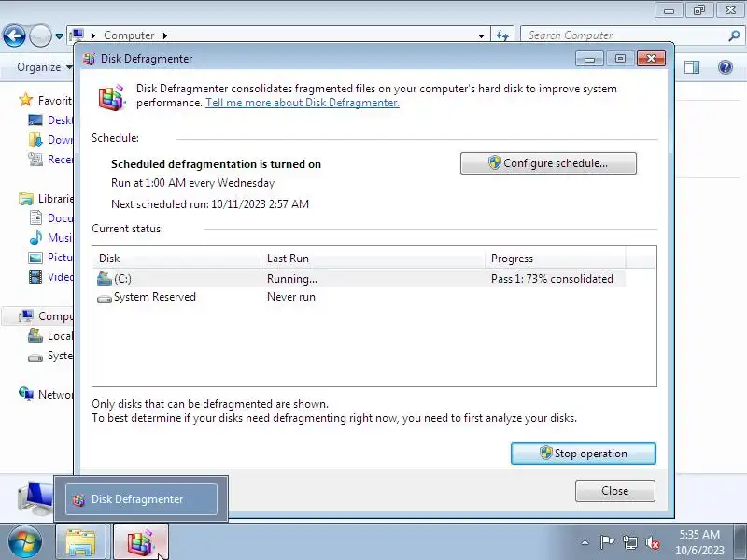
Task: Open Explorer help icon
Action: point(726,67)
